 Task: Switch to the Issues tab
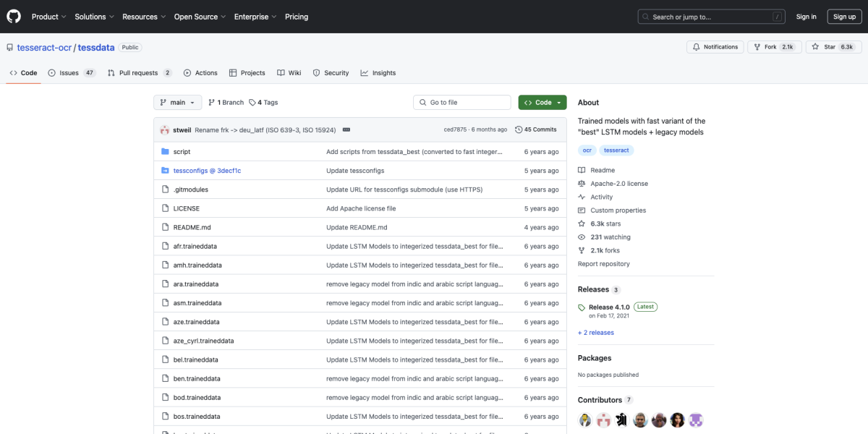tap(71, 73)
